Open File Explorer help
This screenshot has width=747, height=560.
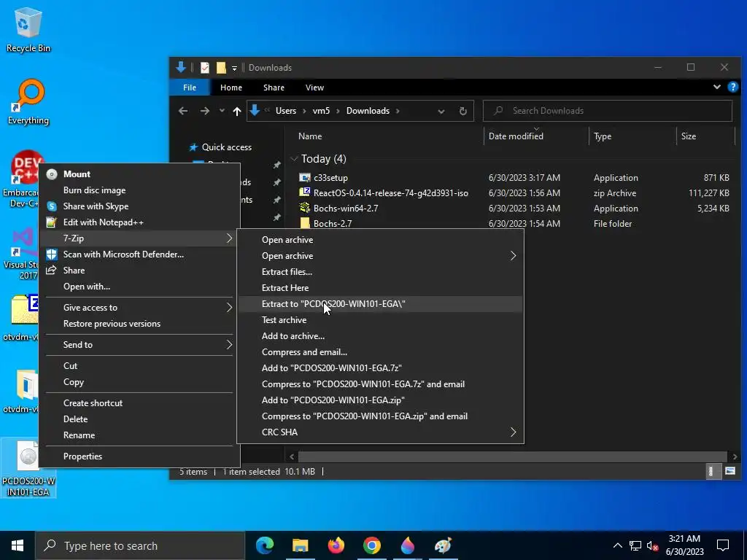pyautogui.click(x=732, y=87)
